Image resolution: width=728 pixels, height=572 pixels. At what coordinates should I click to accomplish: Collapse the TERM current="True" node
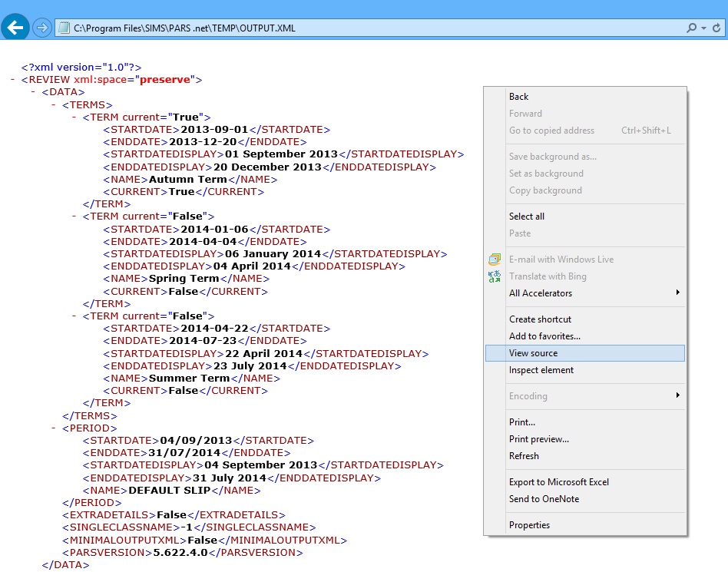(74, 117)
